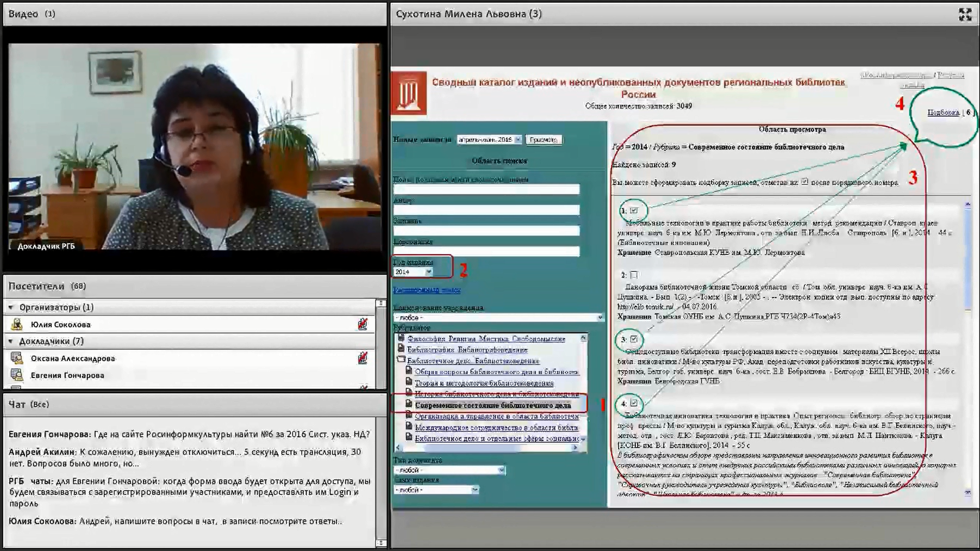The height and width of the screenshot is (551, 980).
Task: Click the open folder icon for Библиотечное дело
Action: (401, 360)
